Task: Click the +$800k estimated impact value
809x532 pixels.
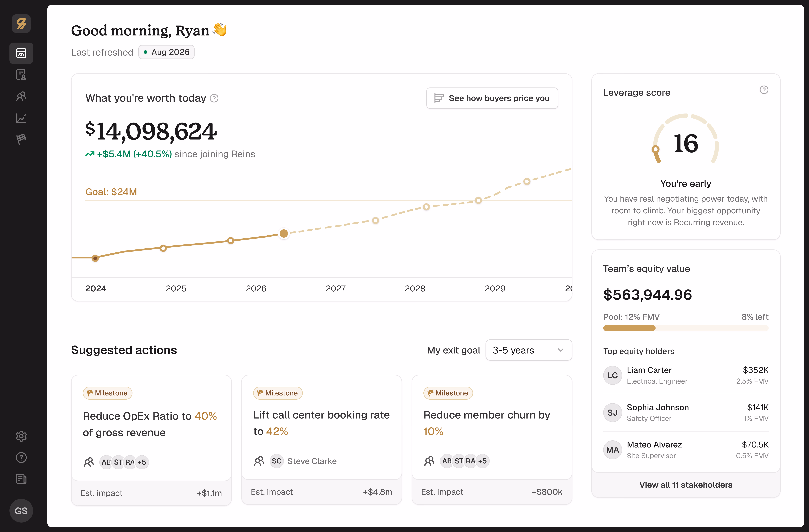Action: coord(547,492)
